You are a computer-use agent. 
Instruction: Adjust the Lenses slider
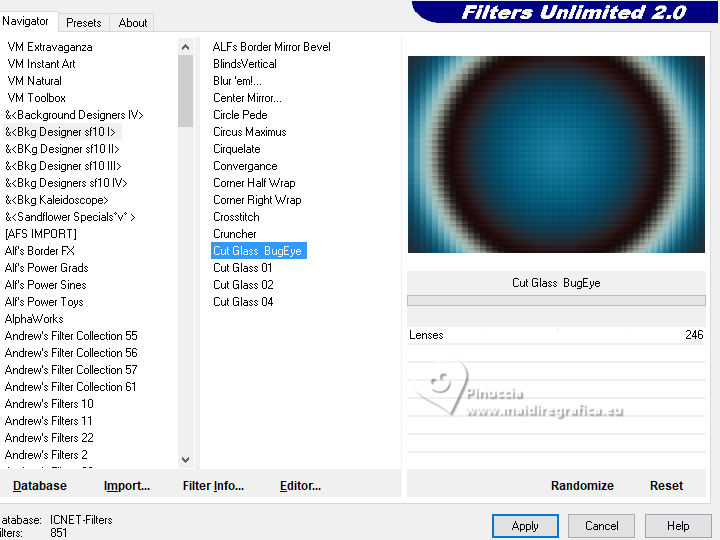pyautogui.click(x=556, y=336)
